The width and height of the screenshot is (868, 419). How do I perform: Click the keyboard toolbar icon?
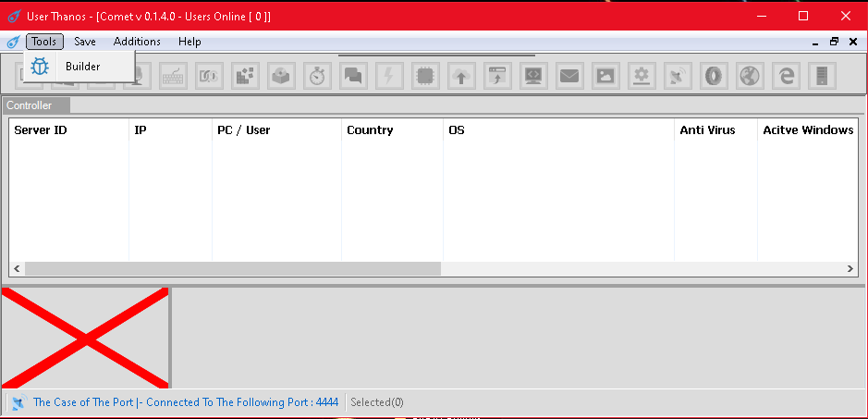(173, 76)
